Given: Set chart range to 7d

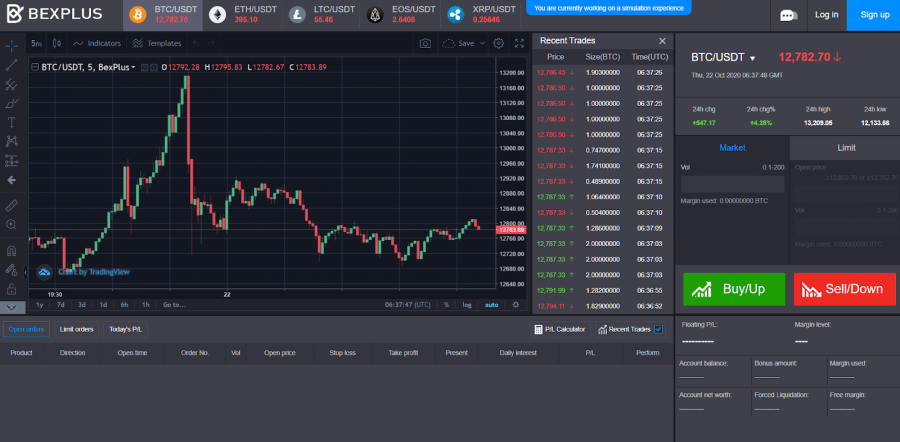Looking at the screenshot, I should click(x=60, y=305).
